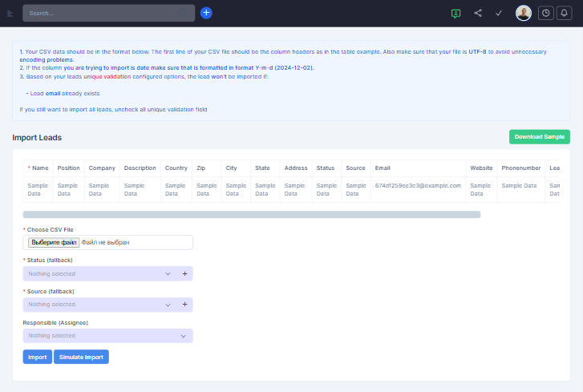
Task: Focus the top Search field
Action: pos(108,13)
